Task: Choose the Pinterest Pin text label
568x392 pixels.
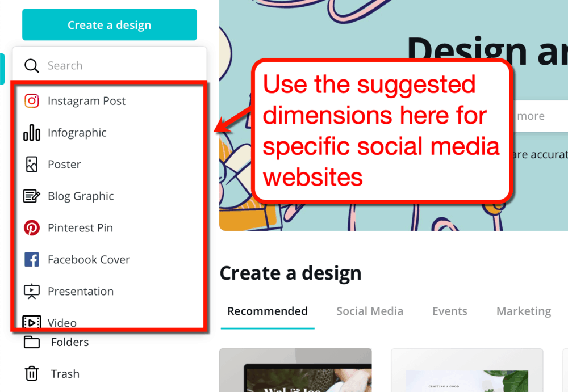Action: pos(81,227)
